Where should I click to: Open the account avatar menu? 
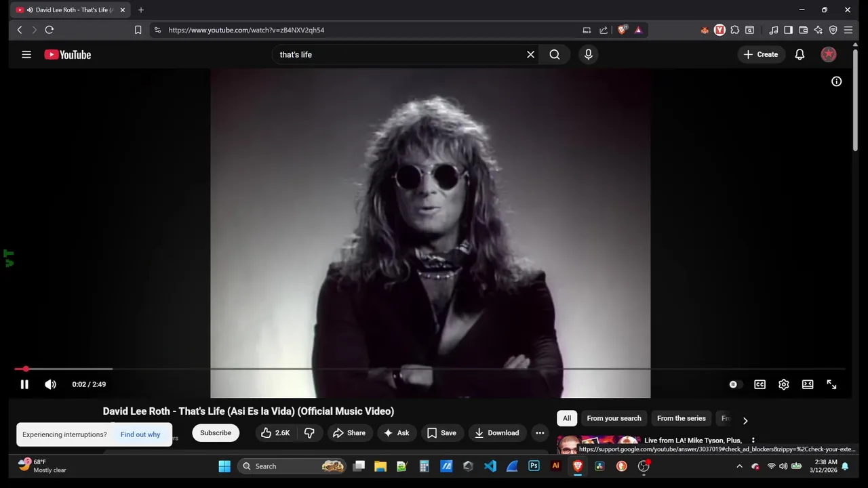click(x=829, y=54)
